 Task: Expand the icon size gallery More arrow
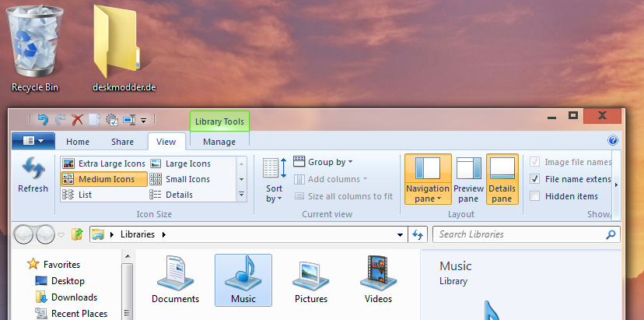[x=241, y=194]
